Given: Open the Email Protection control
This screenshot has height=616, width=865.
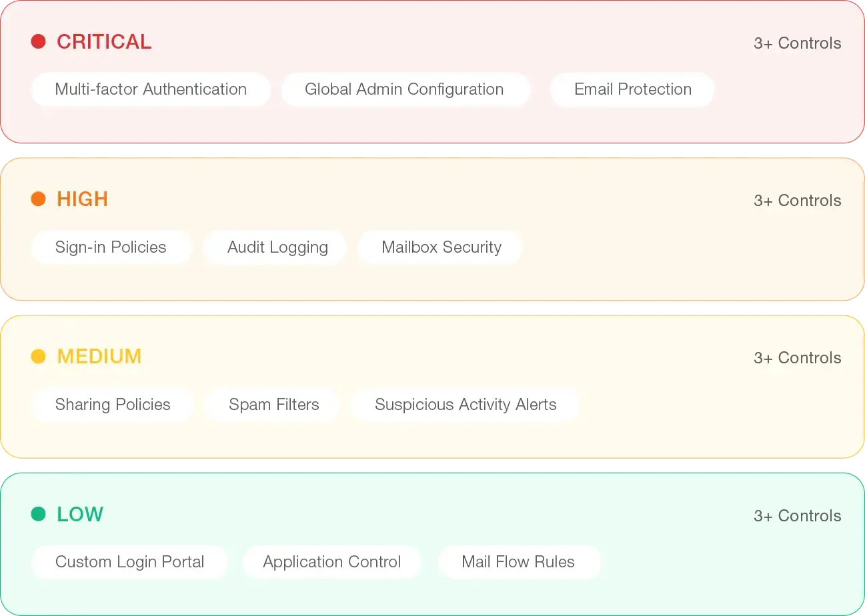Looking at the screenshot, I should 632,89.
